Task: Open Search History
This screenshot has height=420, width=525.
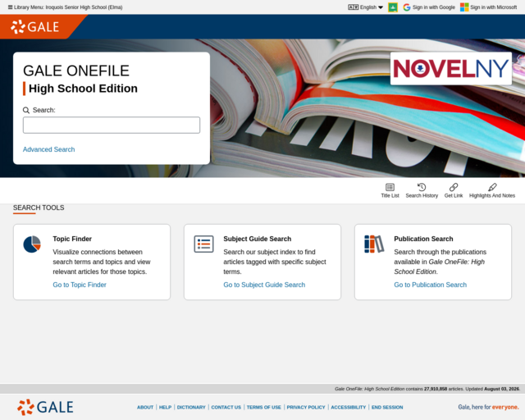Action: (x=422, y=190)
